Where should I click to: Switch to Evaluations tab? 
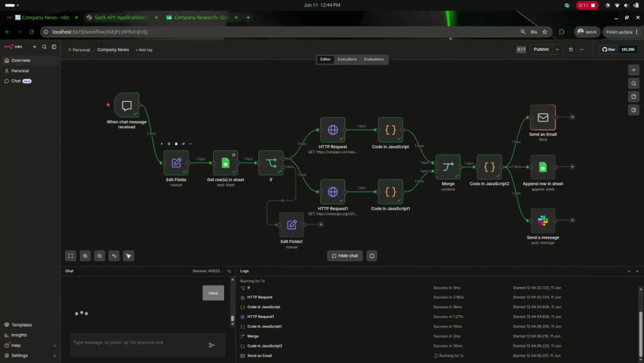tap(374, 59)
